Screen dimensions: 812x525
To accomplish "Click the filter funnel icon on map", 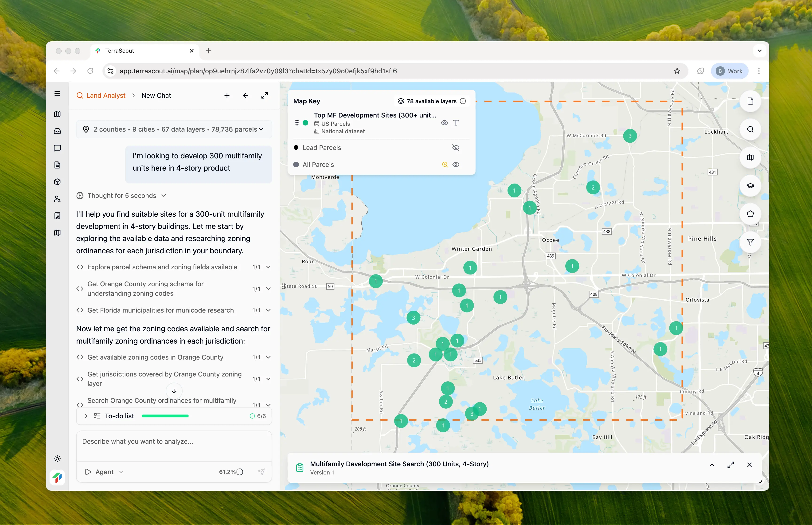I will [750, 242].
